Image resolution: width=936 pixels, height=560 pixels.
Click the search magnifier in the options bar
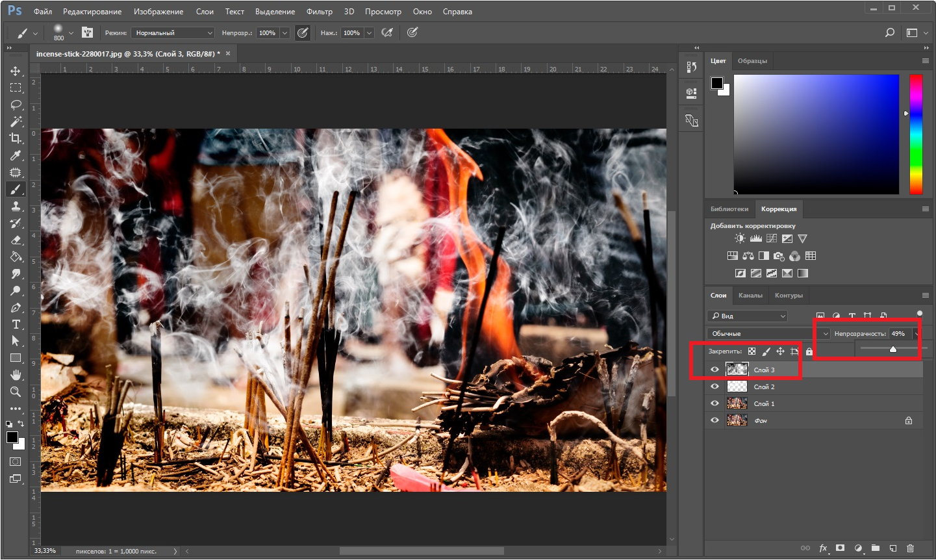tap(890, 32)
